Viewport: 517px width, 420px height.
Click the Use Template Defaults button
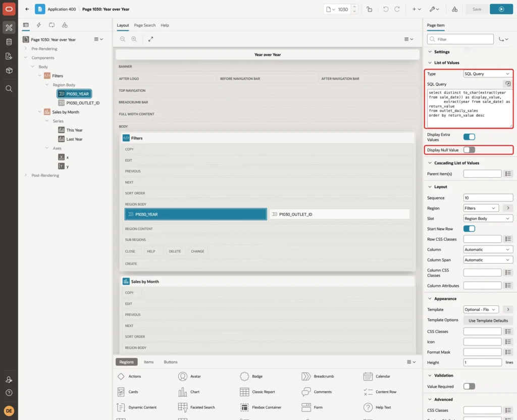(488, 321)
